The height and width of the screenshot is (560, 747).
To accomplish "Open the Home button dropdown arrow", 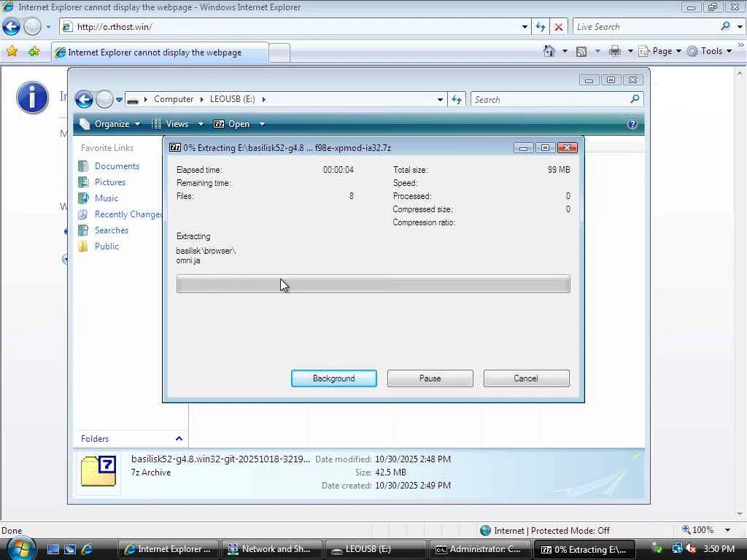I will tap(565, 51).
